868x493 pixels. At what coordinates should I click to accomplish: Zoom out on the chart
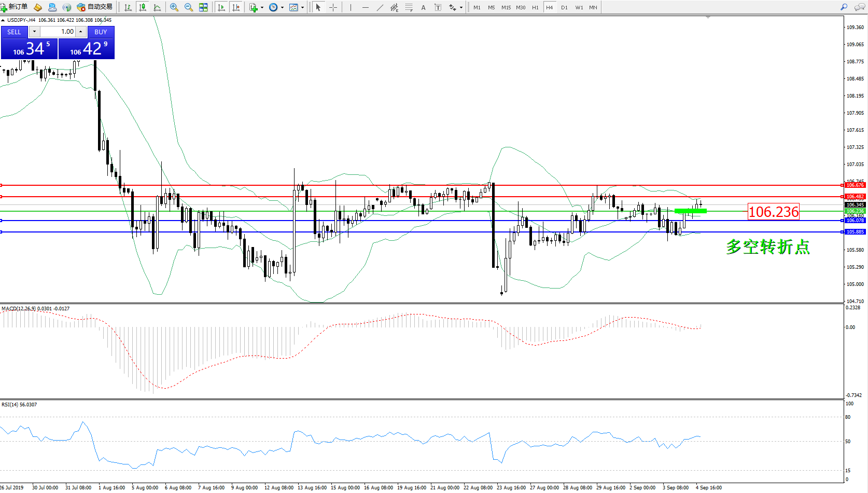click(189, 7)
